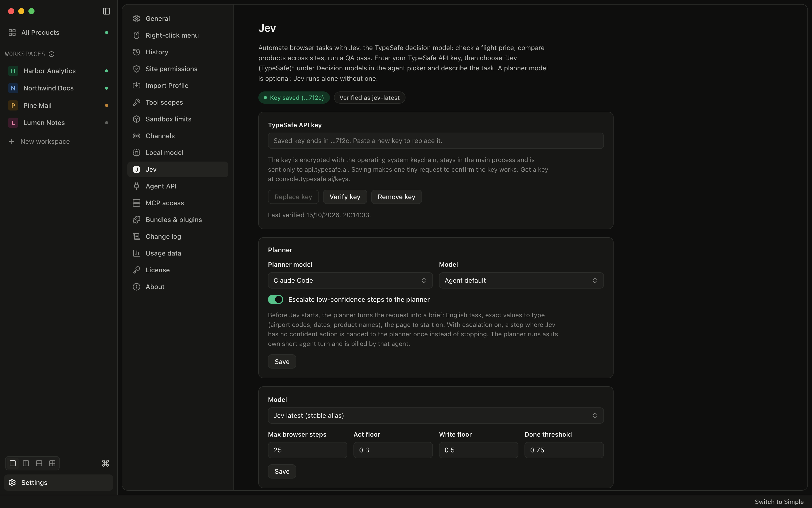
Task: Save the Planner settings
Action: (x=282, y=361)
